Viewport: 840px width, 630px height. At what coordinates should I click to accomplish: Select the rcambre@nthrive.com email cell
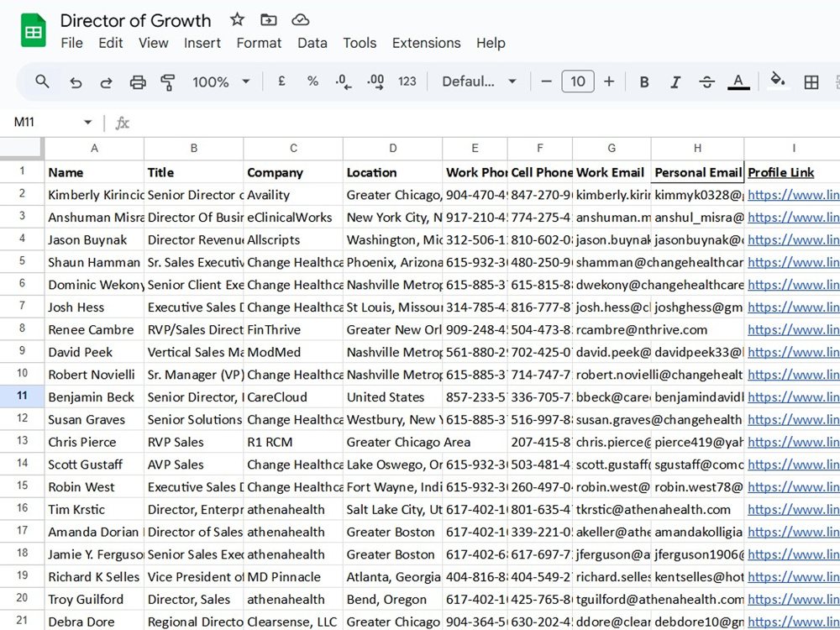612,330
